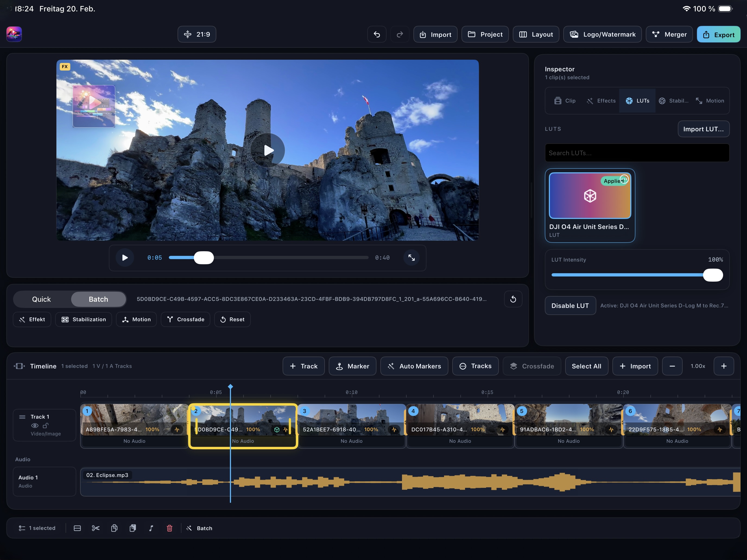Click the circular reset arrow beside the clip filename
This screenshot has height=560, width=747.
(x=513, y=299)
